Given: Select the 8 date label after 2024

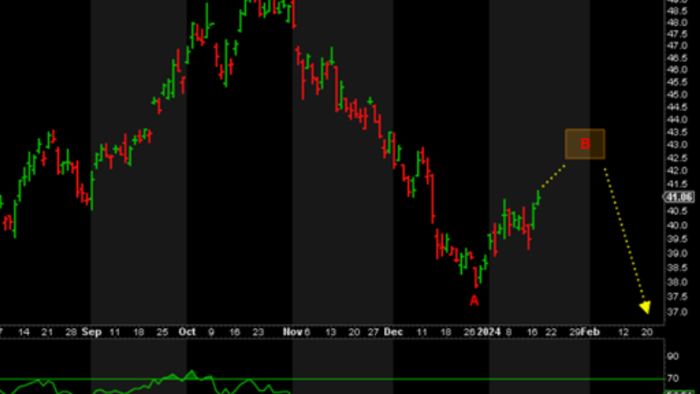Looking at the screenshot, I should (508, 332).
